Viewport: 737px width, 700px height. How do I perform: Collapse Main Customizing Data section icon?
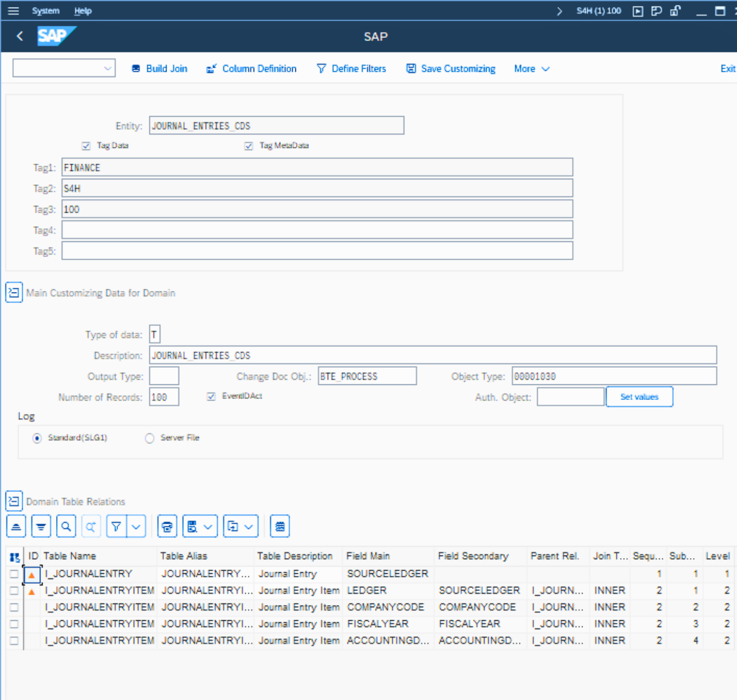(14, 292)
